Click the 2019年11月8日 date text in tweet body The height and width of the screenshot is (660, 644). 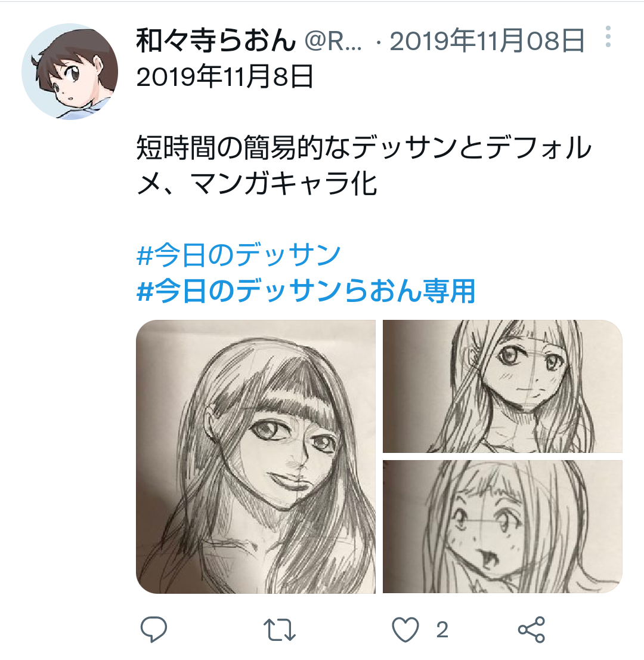click(x=225, y=77)
